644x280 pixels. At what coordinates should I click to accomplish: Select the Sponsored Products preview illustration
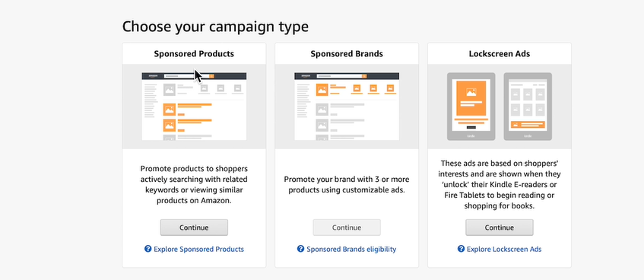click(194, 107)
